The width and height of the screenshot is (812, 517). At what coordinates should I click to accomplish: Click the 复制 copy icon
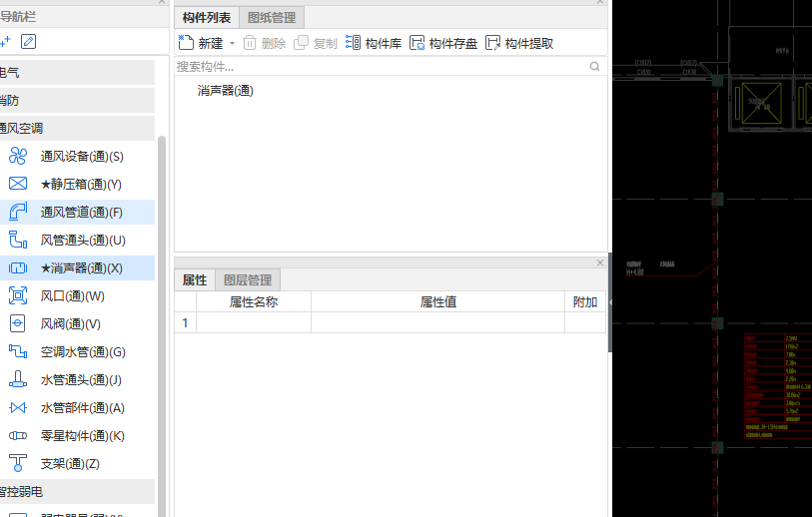pos(301,43)
